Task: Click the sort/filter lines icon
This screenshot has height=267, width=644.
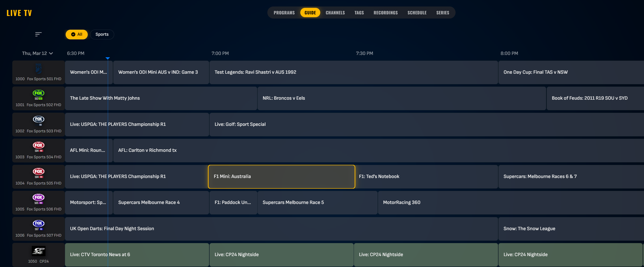Action: click(x=38, y=34)
